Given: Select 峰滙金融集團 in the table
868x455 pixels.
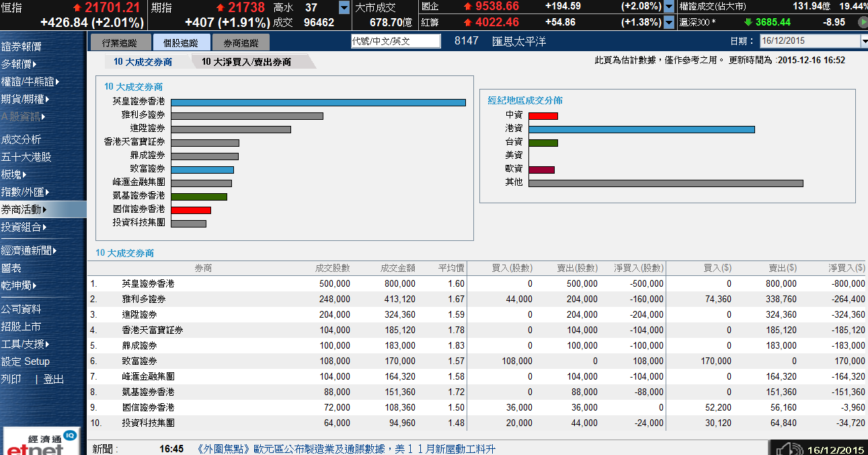Looking at the screenshot, I should [148, 376].
